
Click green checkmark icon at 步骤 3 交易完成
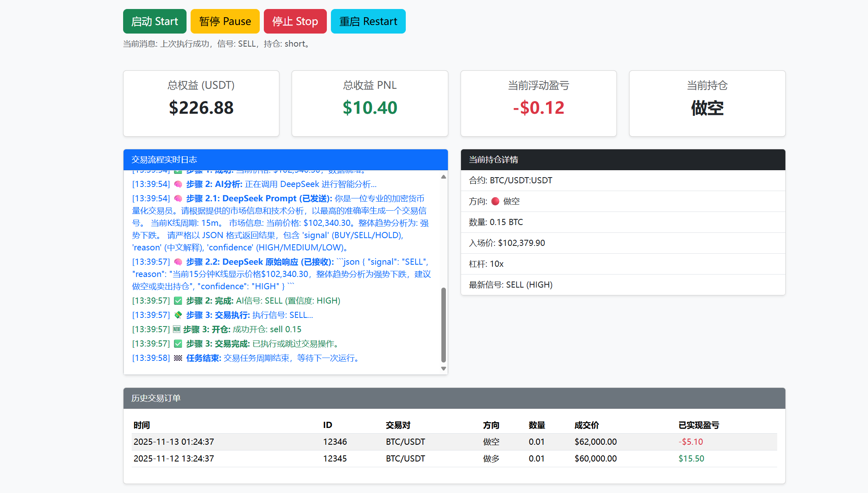[x=178, y=344]
